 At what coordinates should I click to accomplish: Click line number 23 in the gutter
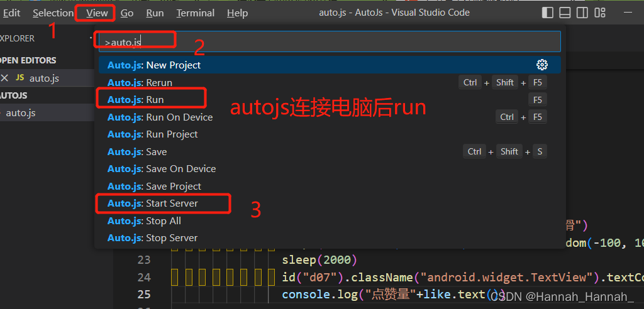coord(144,260)
